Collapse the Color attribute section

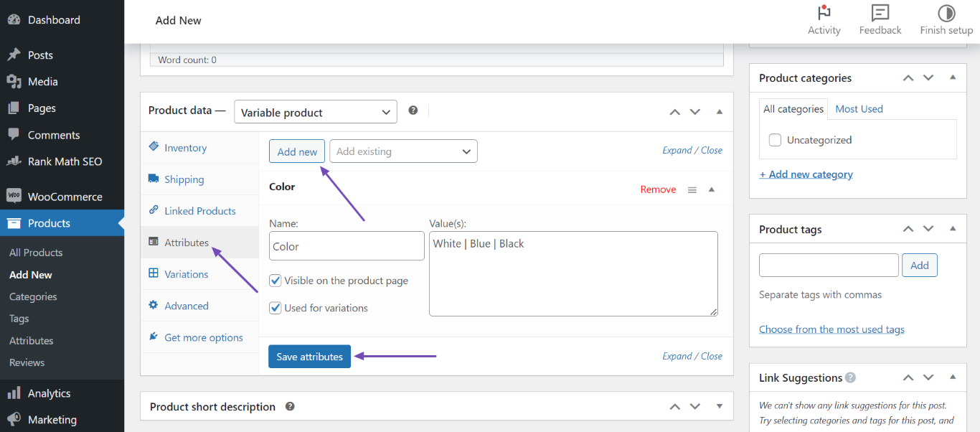(711, 189)
